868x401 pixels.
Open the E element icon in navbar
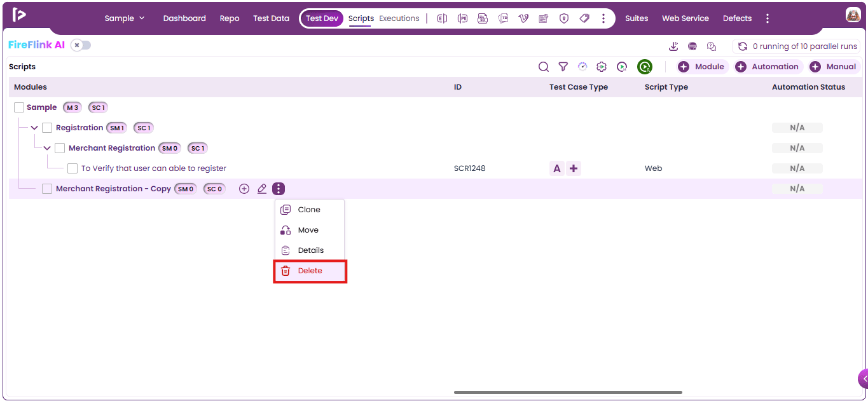tap(442, 18)
